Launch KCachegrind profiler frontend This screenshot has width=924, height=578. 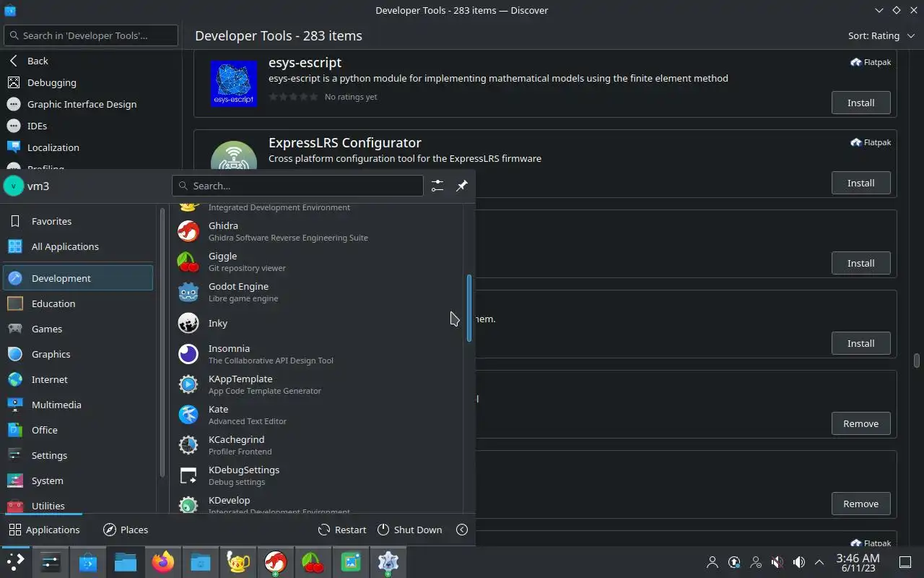[318, 445]
